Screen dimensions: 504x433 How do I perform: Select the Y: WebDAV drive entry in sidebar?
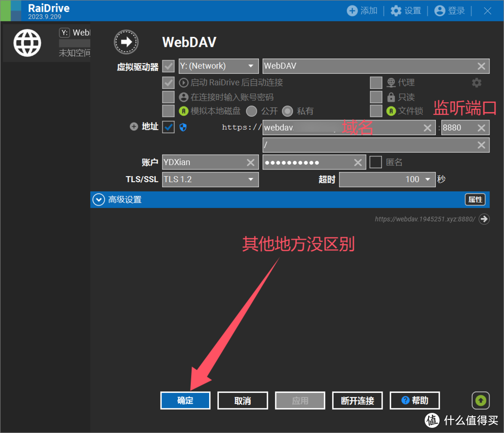click(47, 43)
